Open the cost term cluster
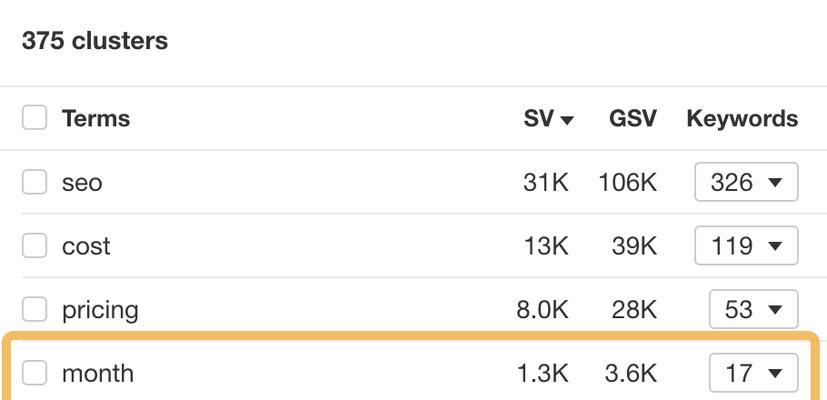Image resolution: width=827 pixels, height=400 pixels. pos(86,246)
